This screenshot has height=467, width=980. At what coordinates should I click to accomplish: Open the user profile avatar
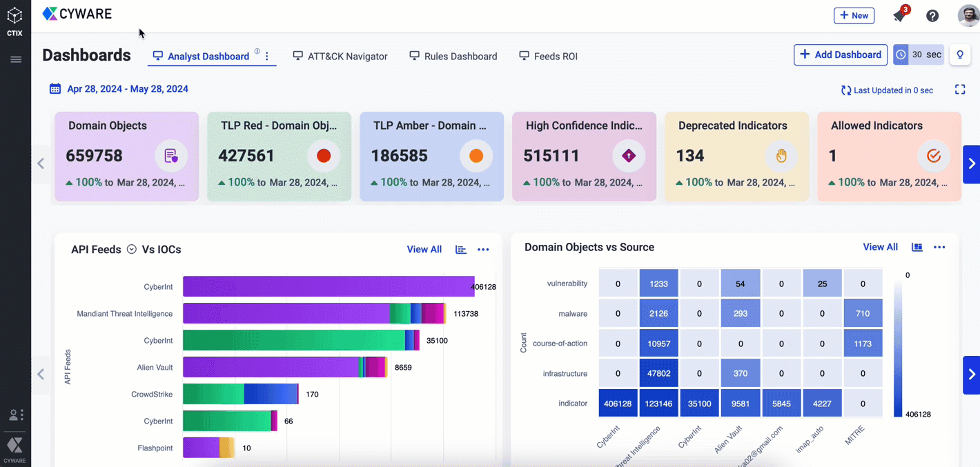(x=968, y=16)
